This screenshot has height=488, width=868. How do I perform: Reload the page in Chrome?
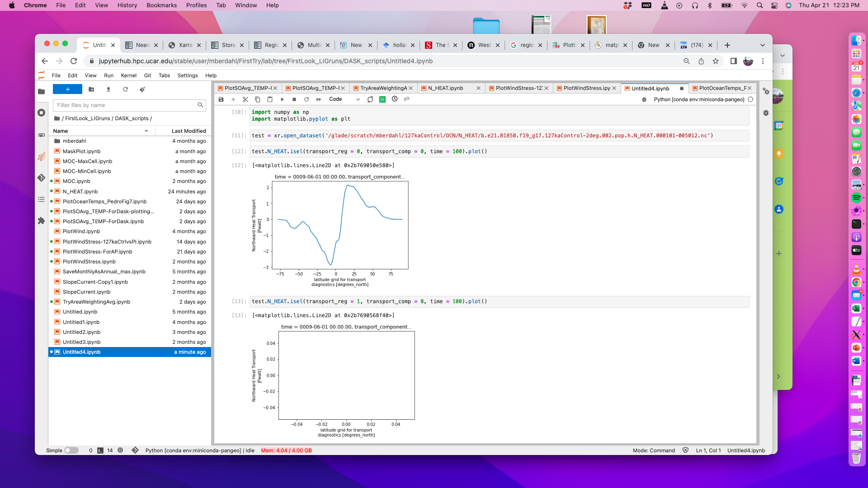coord(74,61)
